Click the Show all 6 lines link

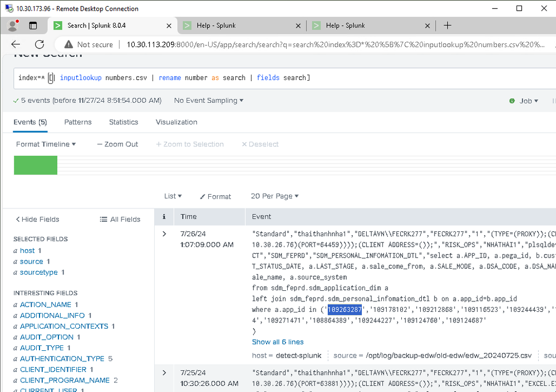[278, 342]
